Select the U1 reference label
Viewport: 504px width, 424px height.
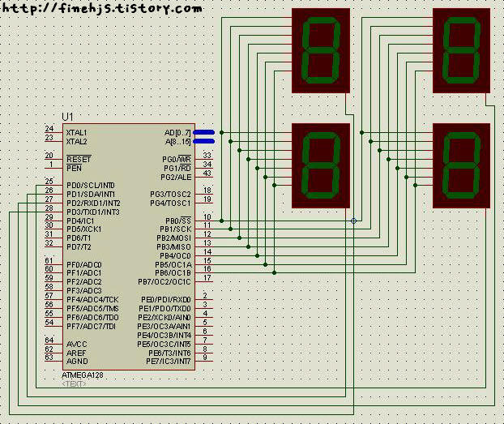67,117
